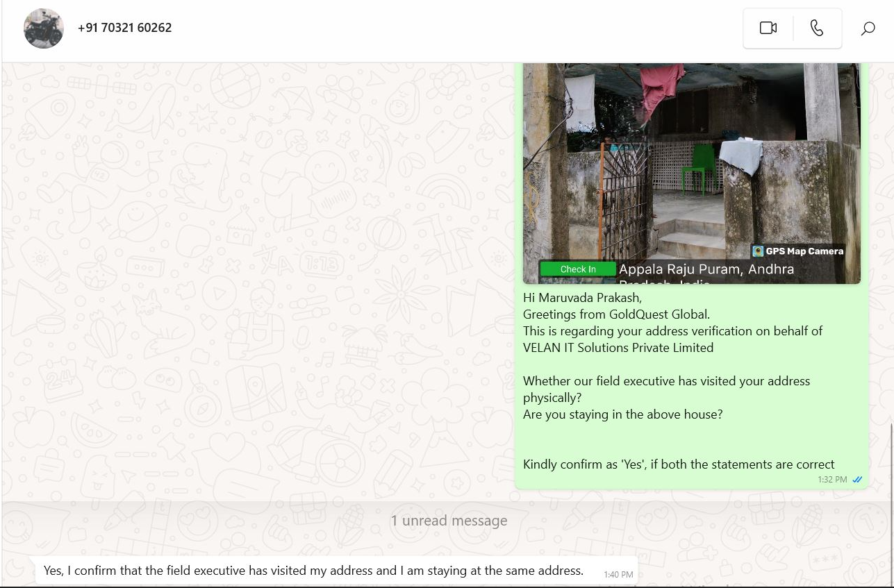This screenshot has width=894, height=588.
Task: Click the 'field executive has visited' question line
Action: pos(667,389)
